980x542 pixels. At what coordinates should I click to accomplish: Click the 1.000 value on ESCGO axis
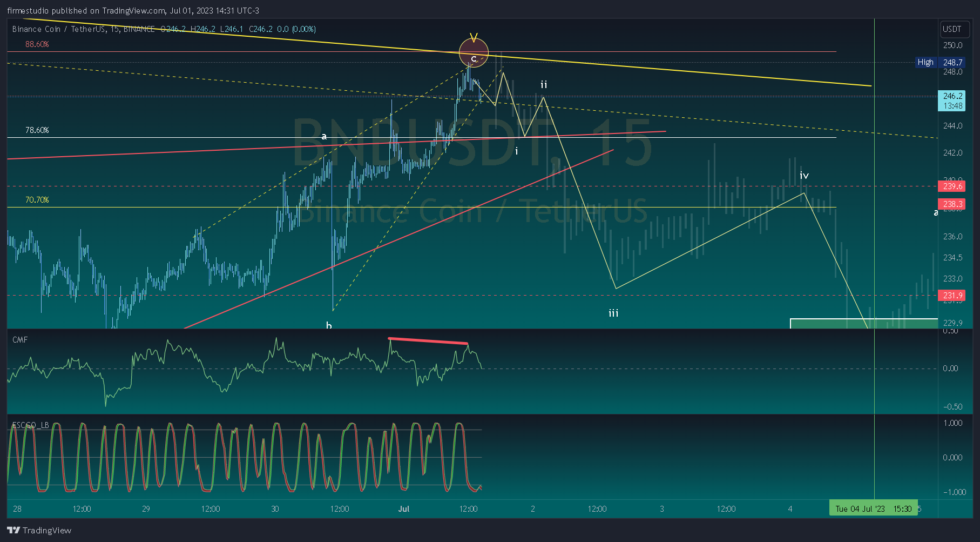pyautogui.click(x=952, y=423)
